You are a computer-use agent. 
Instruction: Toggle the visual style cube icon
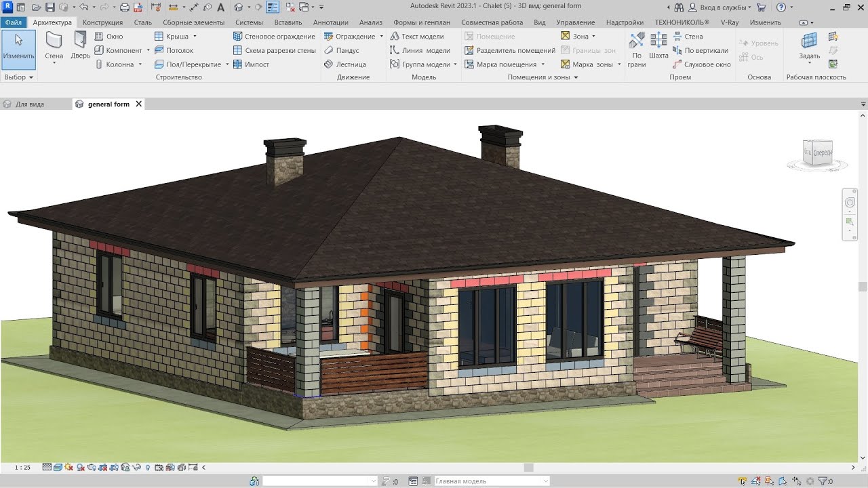coord(58,468)
